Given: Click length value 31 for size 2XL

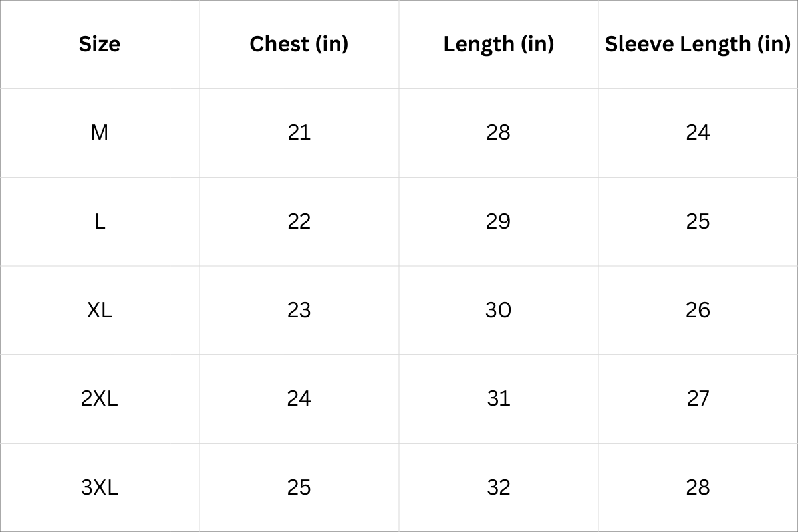Looking at the screenshot, I should click(499, 398).
